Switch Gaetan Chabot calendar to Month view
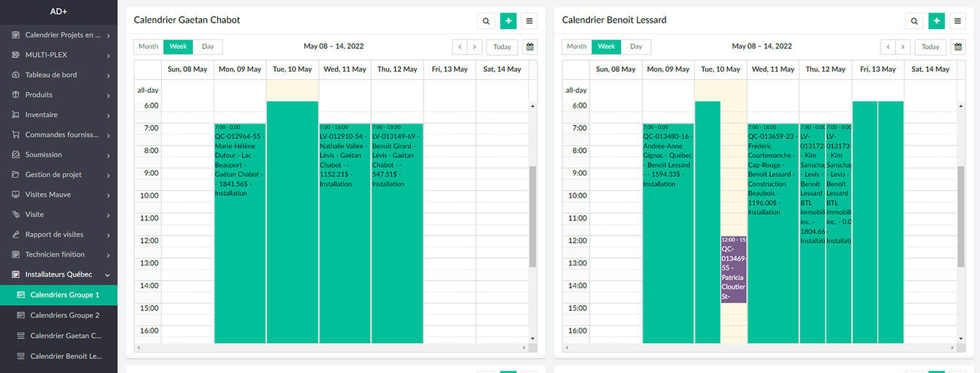This screenshot has height=373, width=980. coord(148,47)
